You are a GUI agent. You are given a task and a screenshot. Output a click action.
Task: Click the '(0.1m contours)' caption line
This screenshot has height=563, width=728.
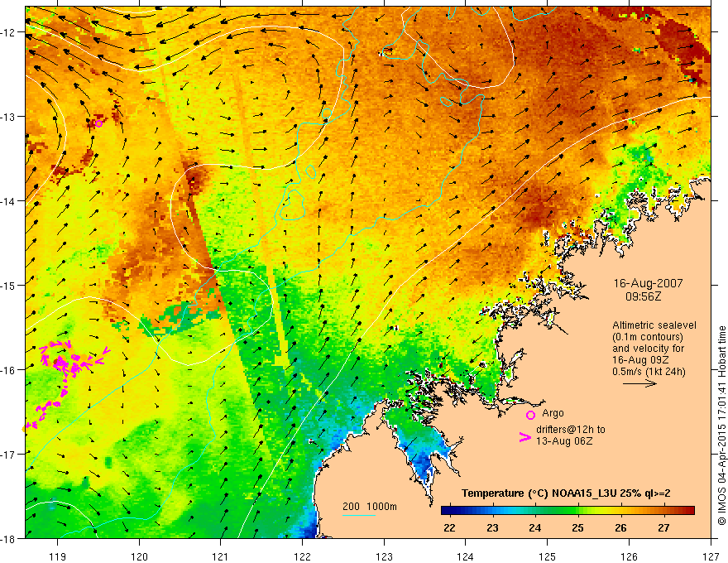[x=647, y=337]
